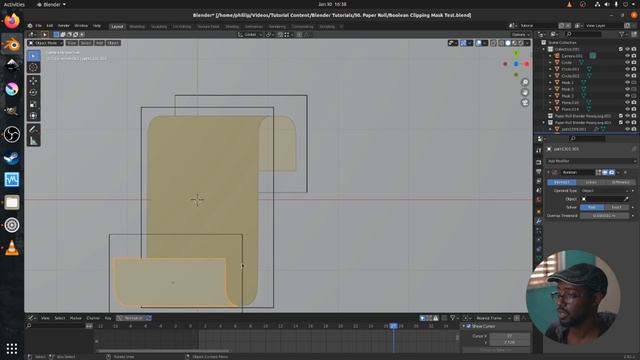Click the Cursor X value field

click(x=509, y=336)
